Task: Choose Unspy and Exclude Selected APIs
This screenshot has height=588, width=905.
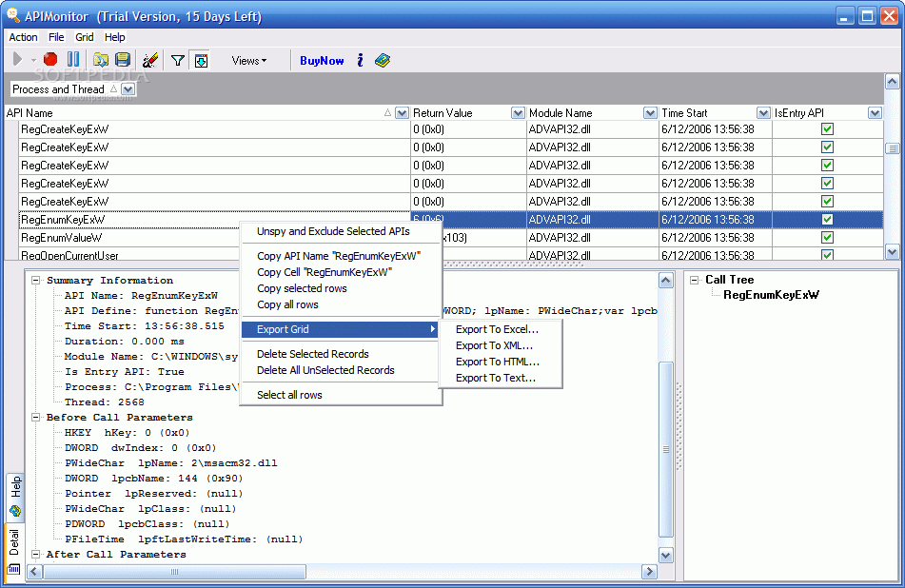Action: click(341, 231)
